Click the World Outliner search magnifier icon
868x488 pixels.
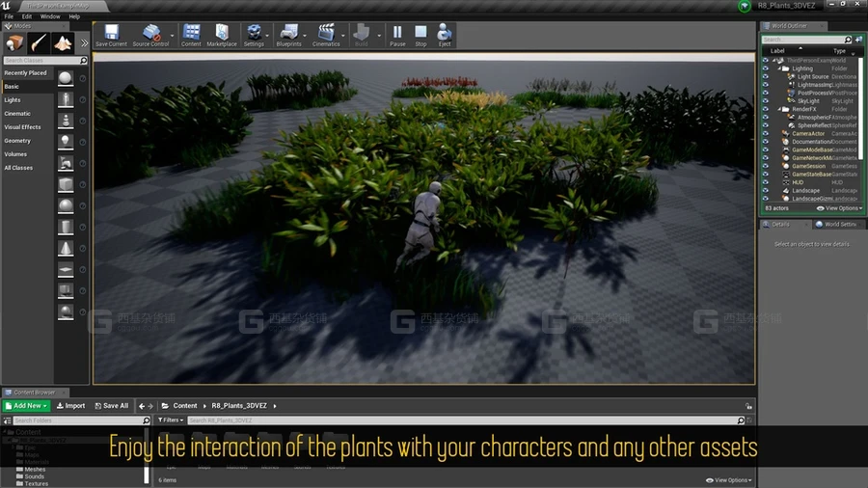(848, 40)
